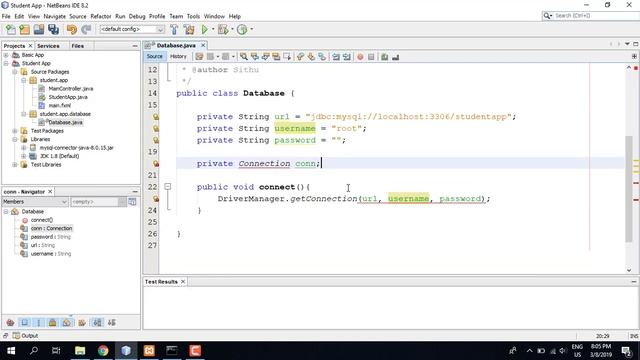Click the Last Edit editor toolbar icon
The image size is (640, 360).
199,57
